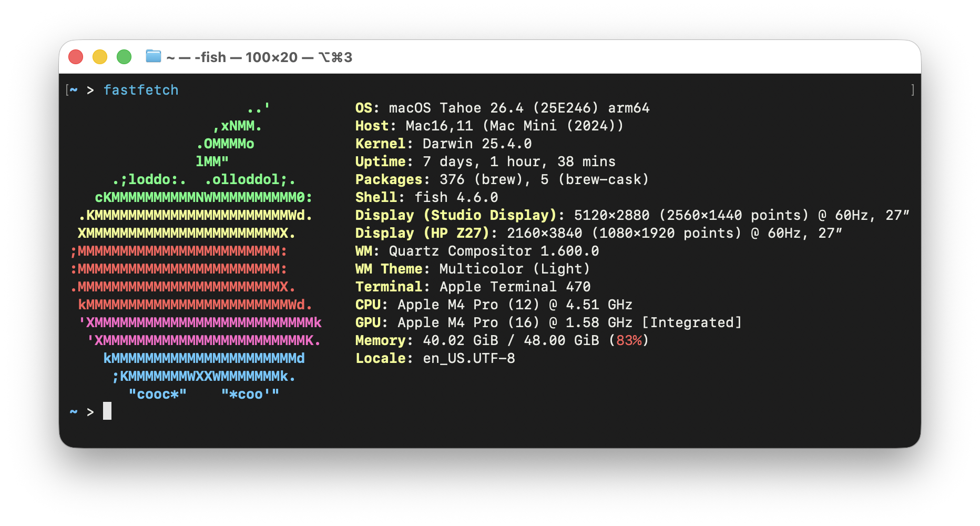
Task: Click the "Host: Mac16,11" line
Action: [x=489, y=126]
